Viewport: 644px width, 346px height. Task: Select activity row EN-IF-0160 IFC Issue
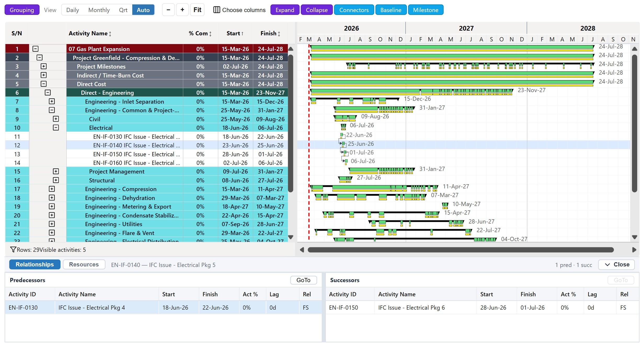[x=146, y=163]
